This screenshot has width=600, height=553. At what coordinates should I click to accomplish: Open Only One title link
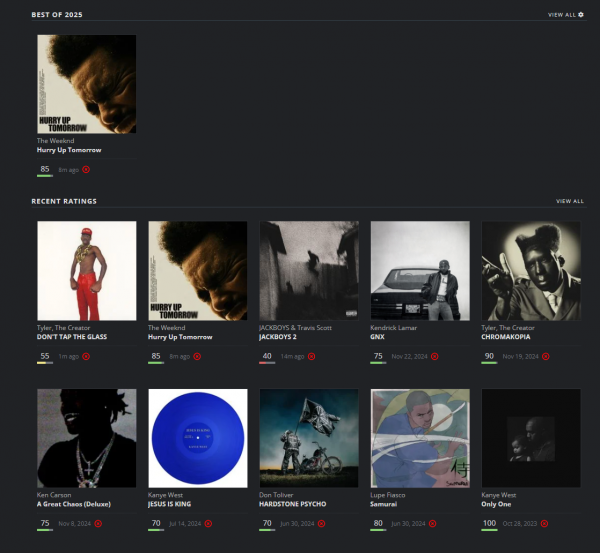coord(496,504)
